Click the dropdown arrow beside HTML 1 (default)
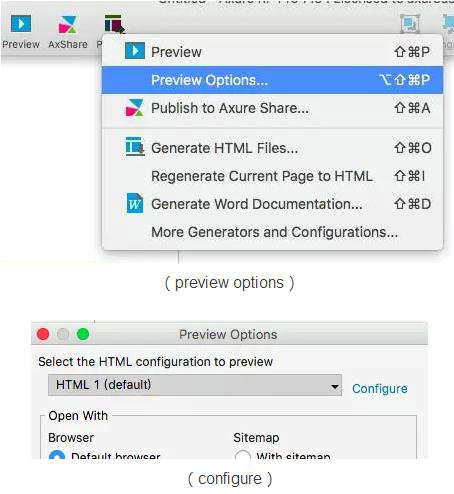The image size is (454, 494). click(334, 387)
